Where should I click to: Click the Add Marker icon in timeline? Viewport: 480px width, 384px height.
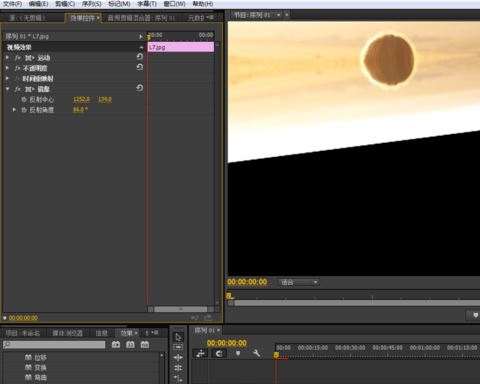point(238,353)
